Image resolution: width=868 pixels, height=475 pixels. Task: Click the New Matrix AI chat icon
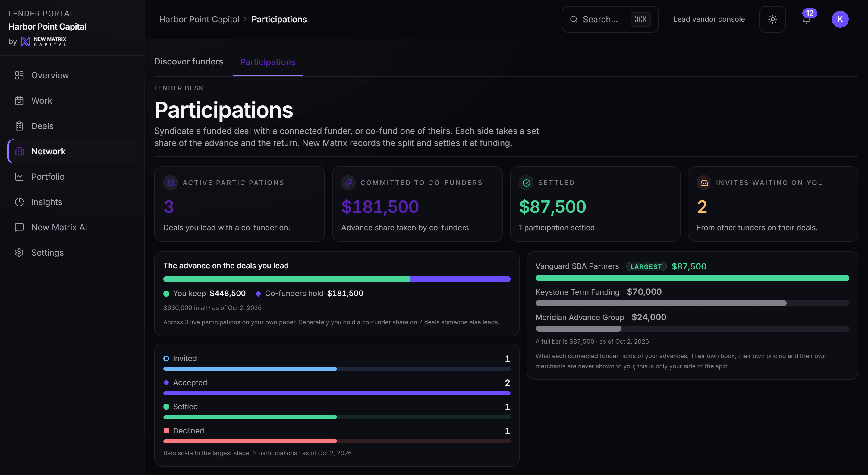tap(19, 227)
